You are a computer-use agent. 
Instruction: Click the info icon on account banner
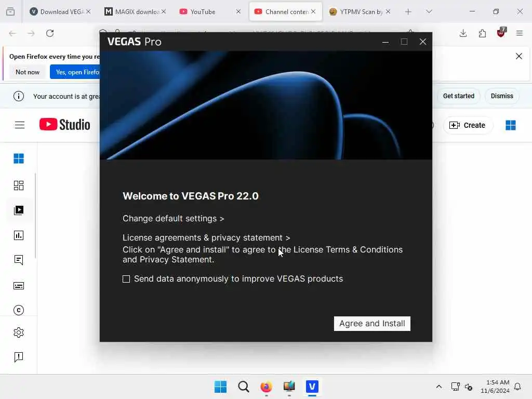point(19,96)
